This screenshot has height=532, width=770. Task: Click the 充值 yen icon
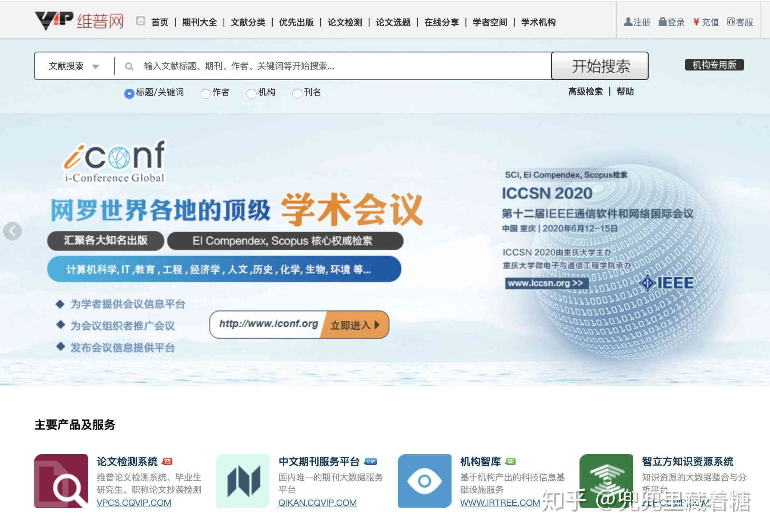click(696, 22)
